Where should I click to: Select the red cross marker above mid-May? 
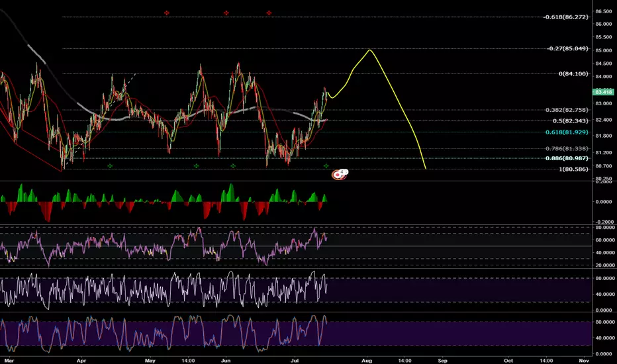pos(167,13)
